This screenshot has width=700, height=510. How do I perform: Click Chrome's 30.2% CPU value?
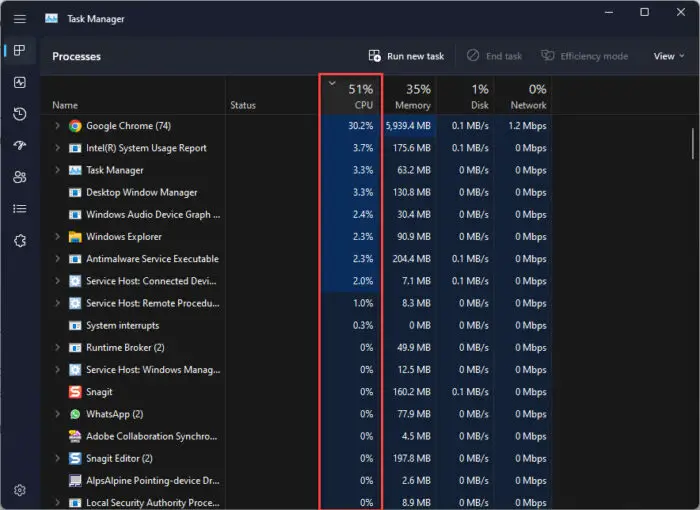click(x=361, y=126)
